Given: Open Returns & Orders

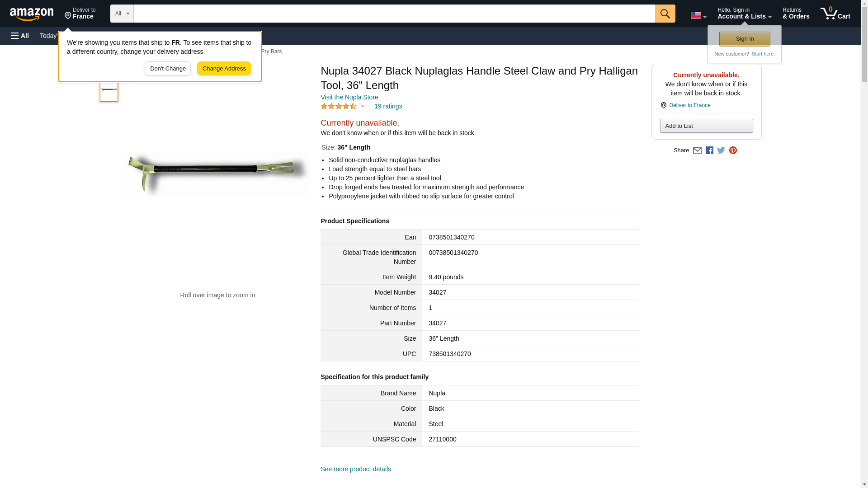Looking at the screenshot, I should tap(796, 14).
